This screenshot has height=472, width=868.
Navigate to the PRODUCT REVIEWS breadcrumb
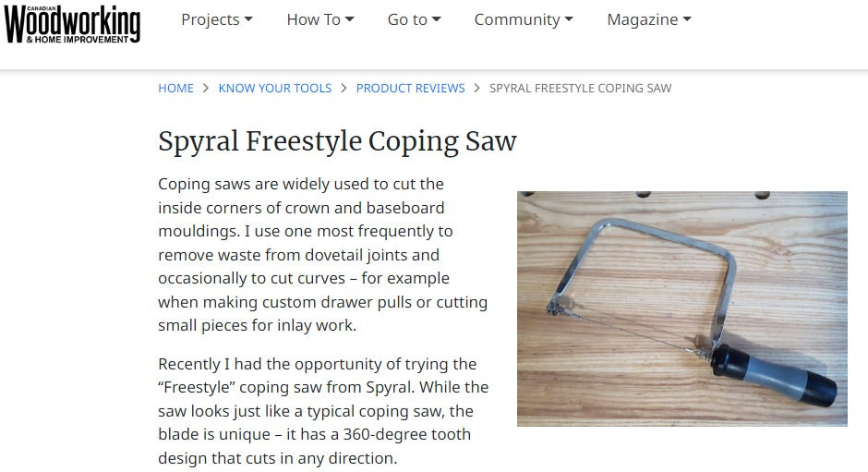[x=410, y=89]
